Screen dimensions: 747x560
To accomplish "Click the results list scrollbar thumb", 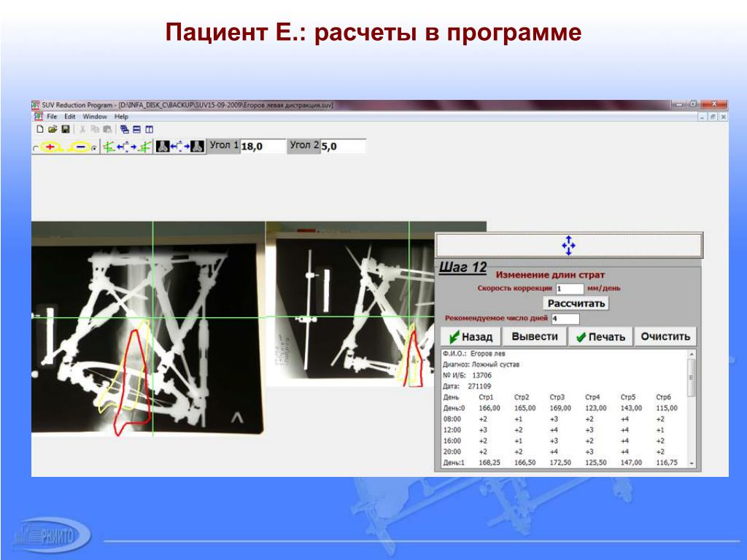I will [x=692, y=378].
